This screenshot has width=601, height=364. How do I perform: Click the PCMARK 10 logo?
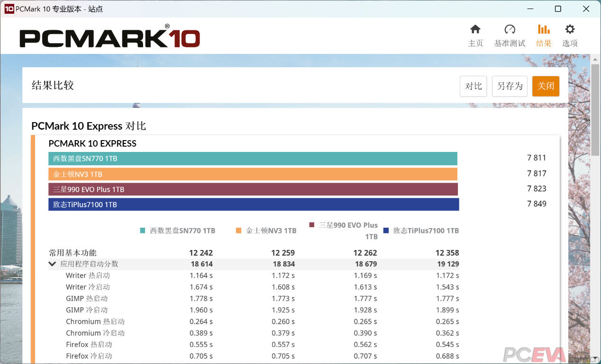(109, 37)
